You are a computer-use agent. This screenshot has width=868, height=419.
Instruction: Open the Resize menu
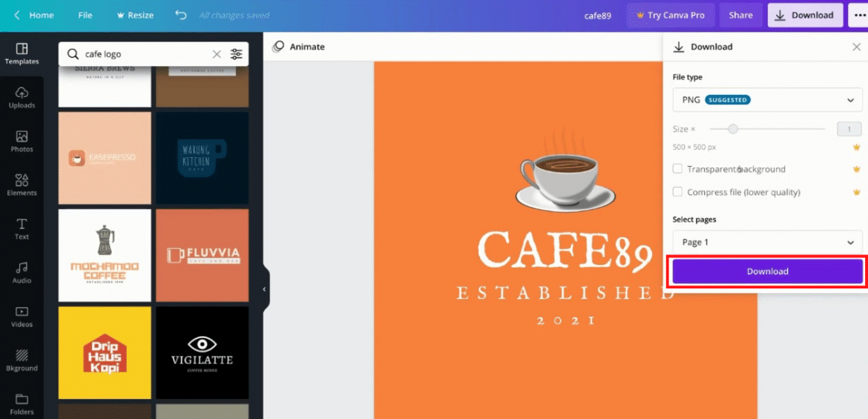(x=134, y=15)
